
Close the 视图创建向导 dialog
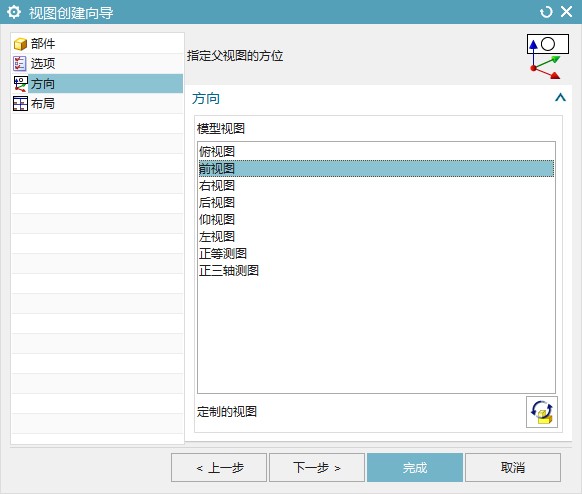(566, 12)
